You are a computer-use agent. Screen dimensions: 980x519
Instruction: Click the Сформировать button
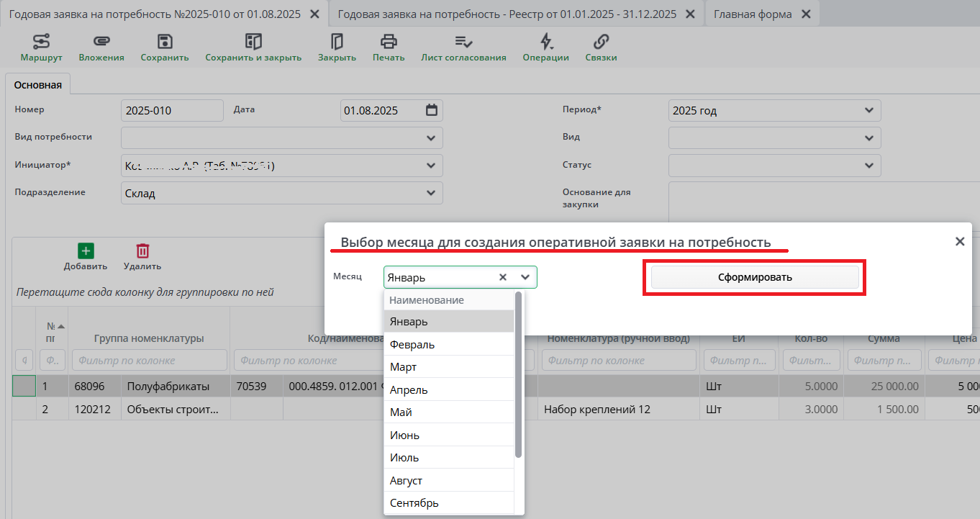[x=755, y=277]
